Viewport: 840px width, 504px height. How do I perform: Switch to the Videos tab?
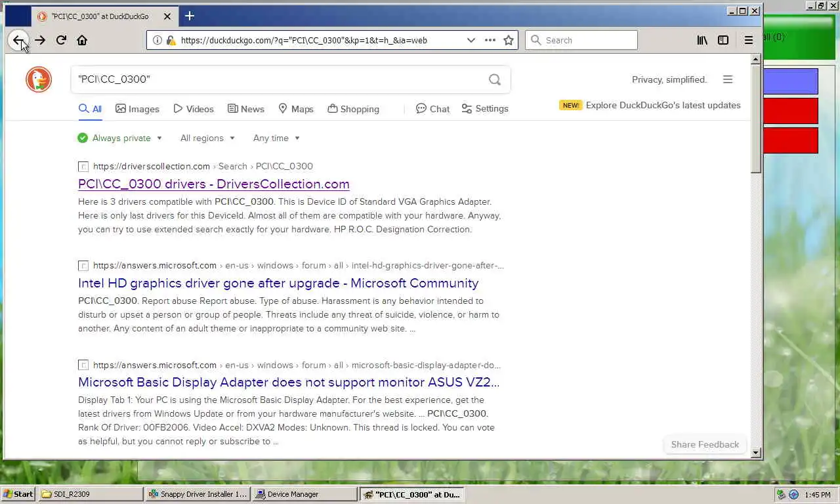pyautogui.click(x=194, y=109)
